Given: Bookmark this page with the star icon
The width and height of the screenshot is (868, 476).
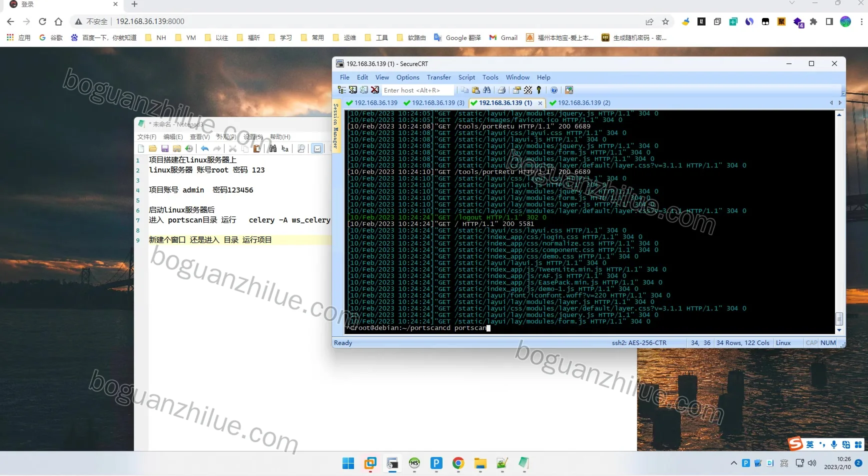Looking at the screenshot, I should [x=665, y=21].
